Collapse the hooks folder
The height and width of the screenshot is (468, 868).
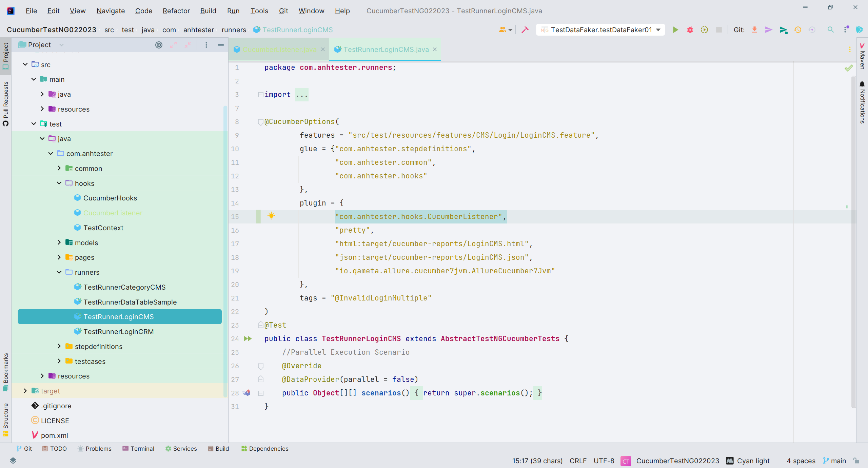59,183
